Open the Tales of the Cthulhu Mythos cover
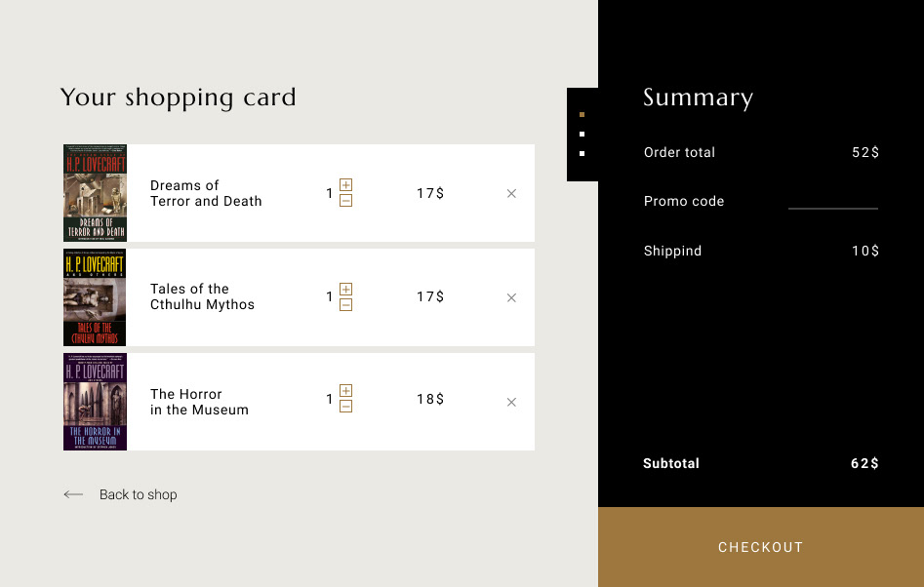This screenshot has height=587, width=924. point(95,297)
